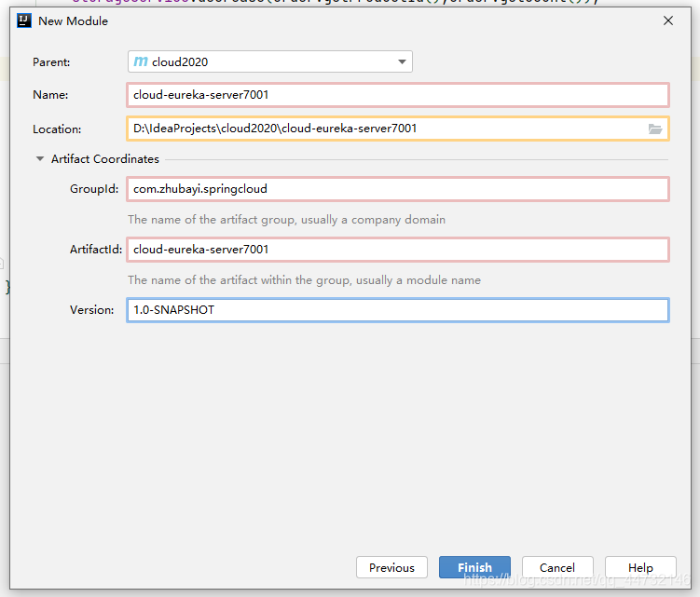Browse for a location folder icon
The image size is (700, 597).
pyautogui.click(x=655, y=129)
